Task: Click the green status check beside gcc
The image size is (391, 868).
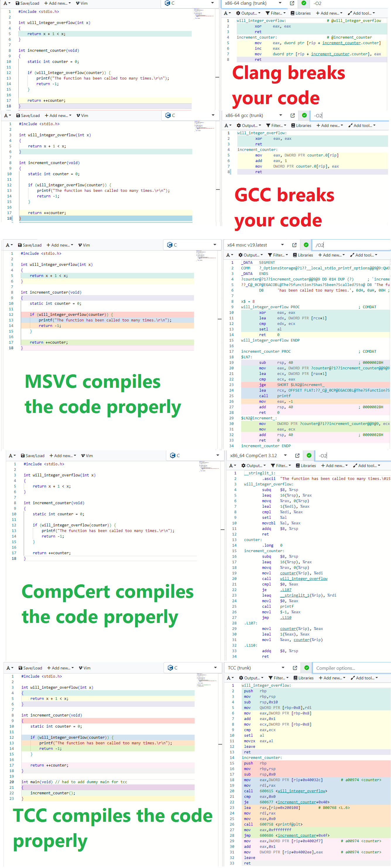Action: pos(304,116)
